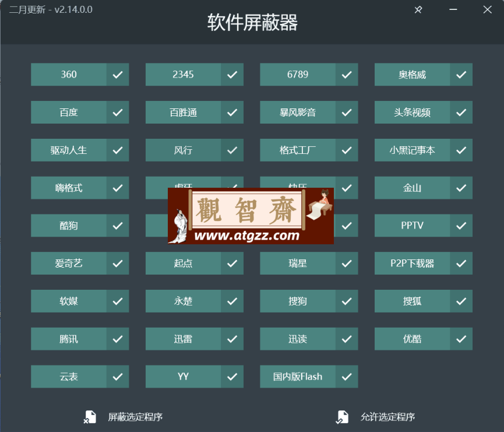Select the 暴风影音 program label
The image size is (504, 432).
(298, 113)
